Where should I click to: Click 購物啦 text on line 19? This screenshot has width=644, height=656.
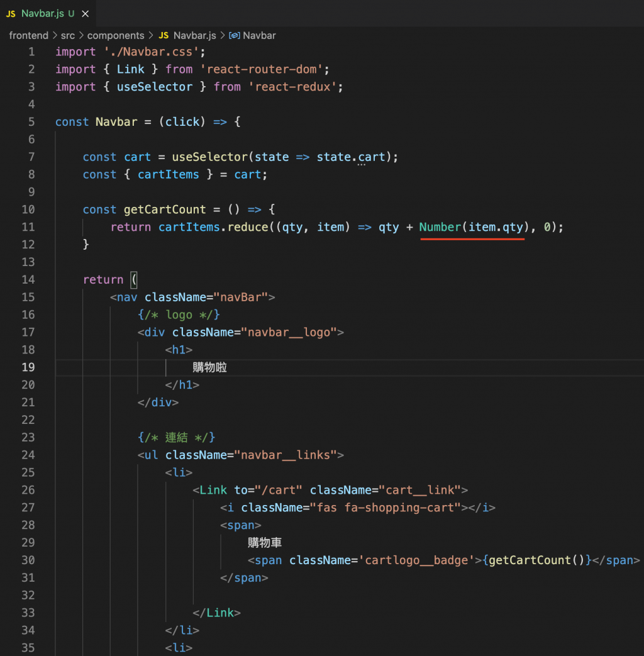coord(209,368)
